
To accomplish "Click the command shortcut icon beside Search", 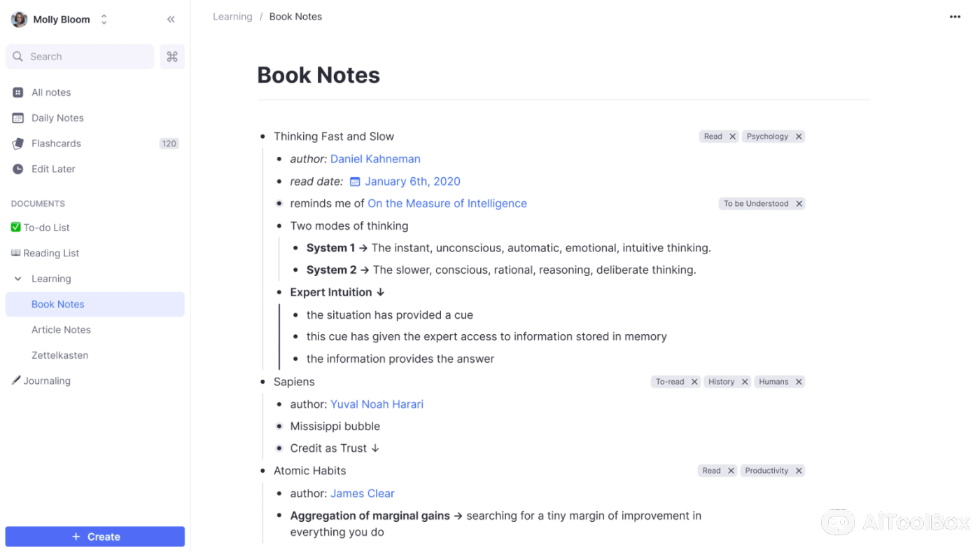I will pos(172,57).
